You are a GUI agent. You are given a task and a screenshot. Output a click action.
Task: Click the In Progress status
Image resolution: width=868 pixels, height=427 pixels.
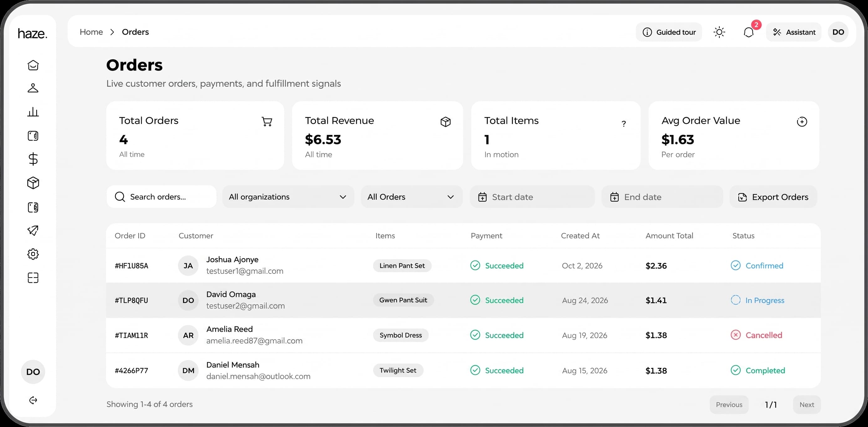click(758, 300)
